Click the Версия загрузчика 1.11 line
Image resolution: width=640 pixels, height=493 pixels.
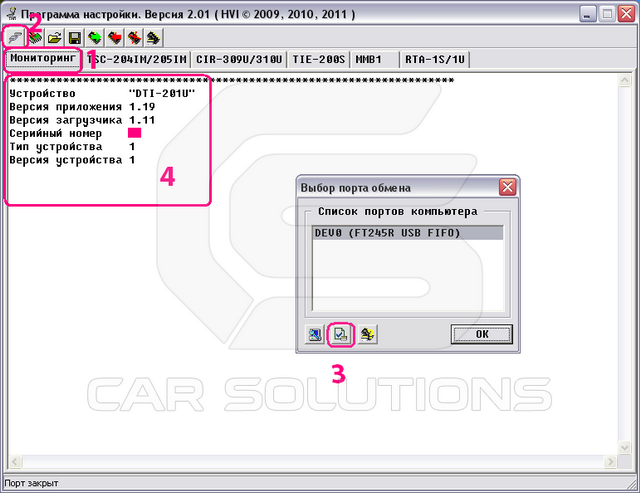point(82,120)
